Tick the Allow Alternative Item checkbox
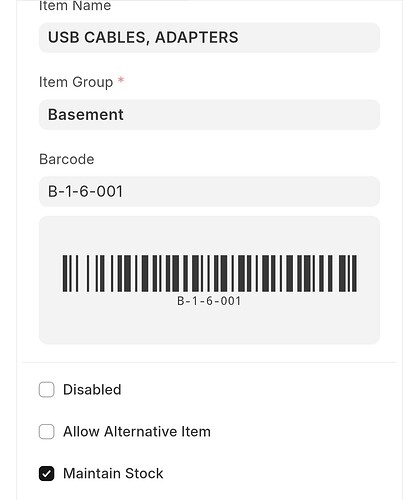Viewport: 418px width, 500px height. [46, 432]
